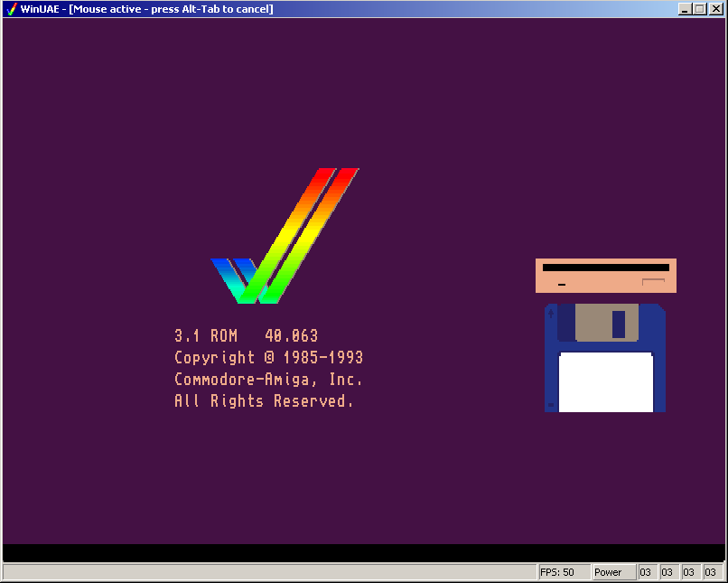Click the blue floppy disk graphic
This screenshot has height=583, width=728.
pos(604,358)
